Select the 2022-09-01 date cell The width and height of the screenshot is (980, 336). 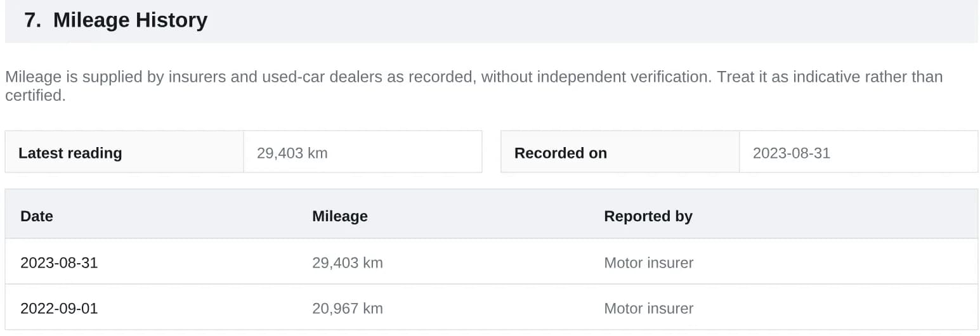click(59, 308)
